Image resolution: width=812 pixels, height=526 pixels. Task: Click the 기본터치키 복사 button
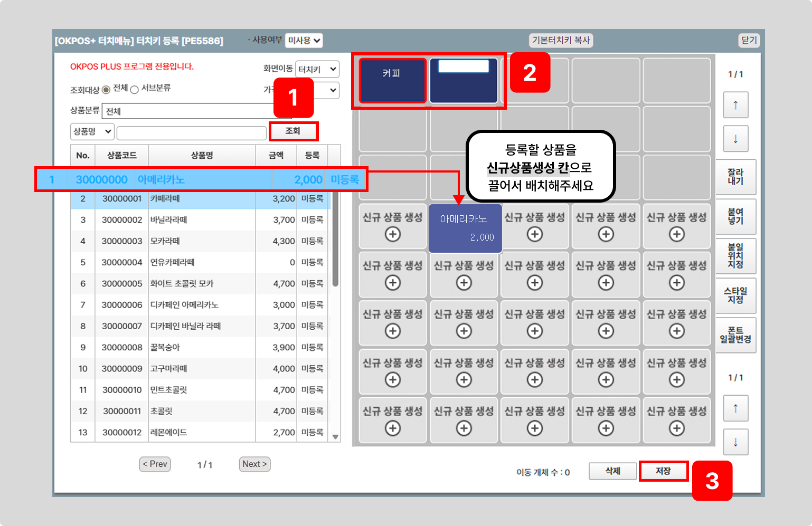tap(561, 41)
